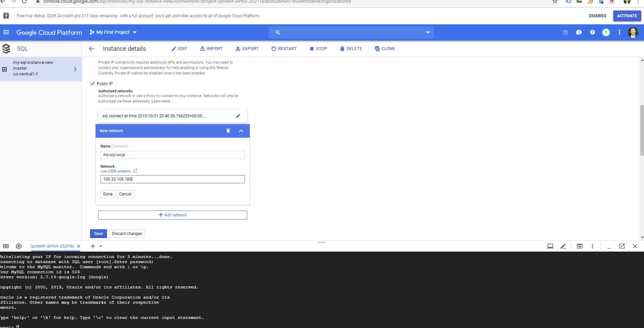Click IMPORT in the instance toolbar

(x=211, y=49)
